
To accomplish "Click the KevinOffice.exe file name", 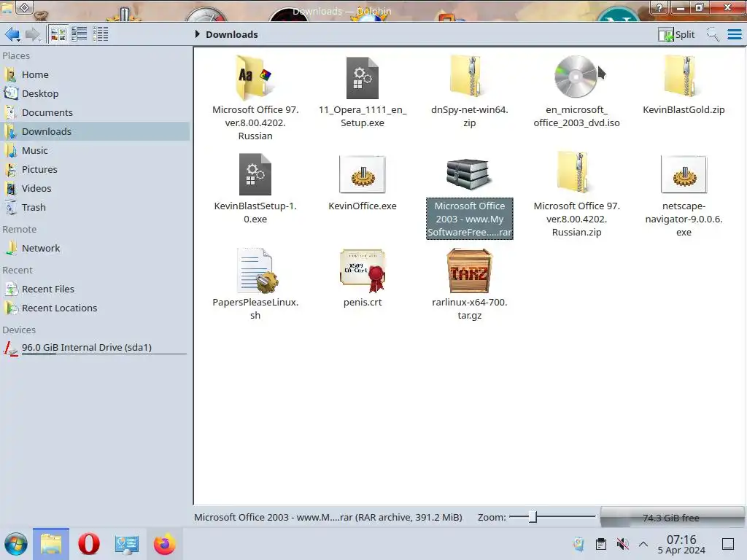I will pos(363,206).
